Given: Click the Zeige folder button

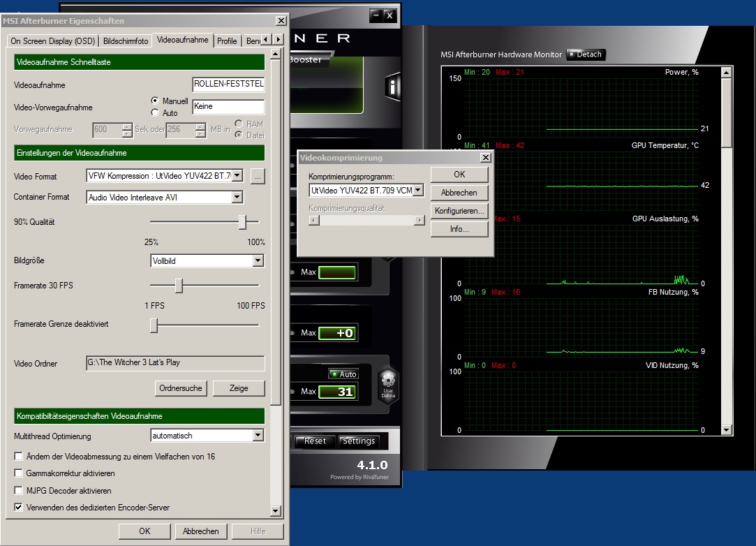Looking at the screenshot, I should click(x=239, y=388).
